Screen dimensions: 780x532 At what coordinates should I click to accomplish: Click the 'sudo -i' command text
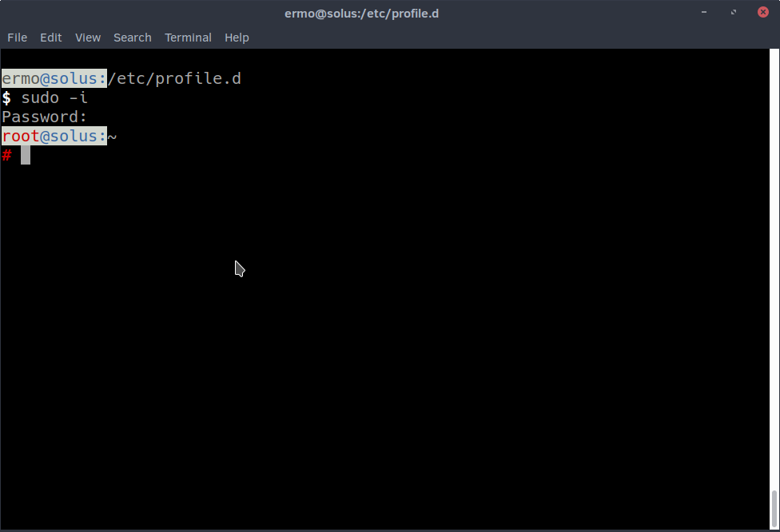click(x=54, y=97)
